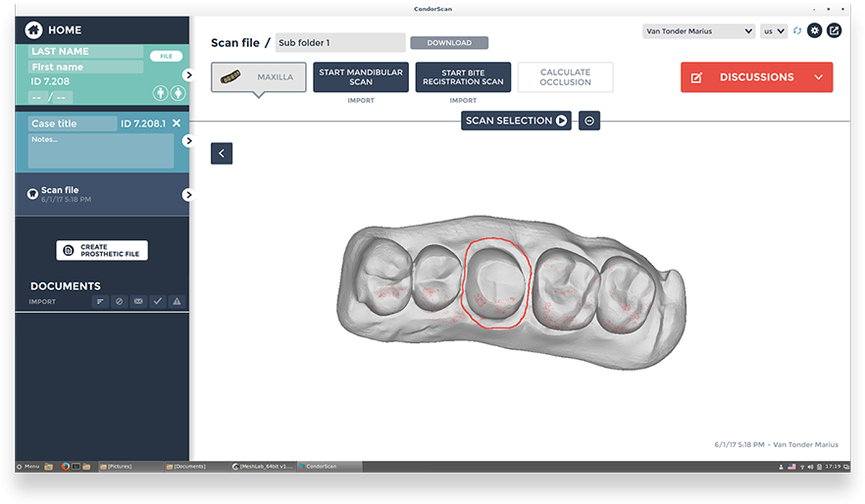This screenshot has height=504, width=865.
Task: Edit the Sub folder 1 name field
Action: (340, 42)
